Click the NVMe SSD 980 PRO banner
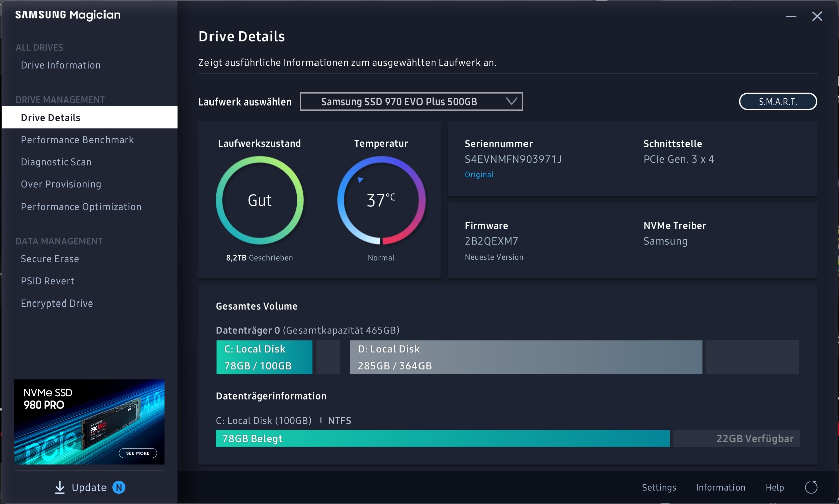Viewport: 839px width, 504px height. [x=89, y=422]
